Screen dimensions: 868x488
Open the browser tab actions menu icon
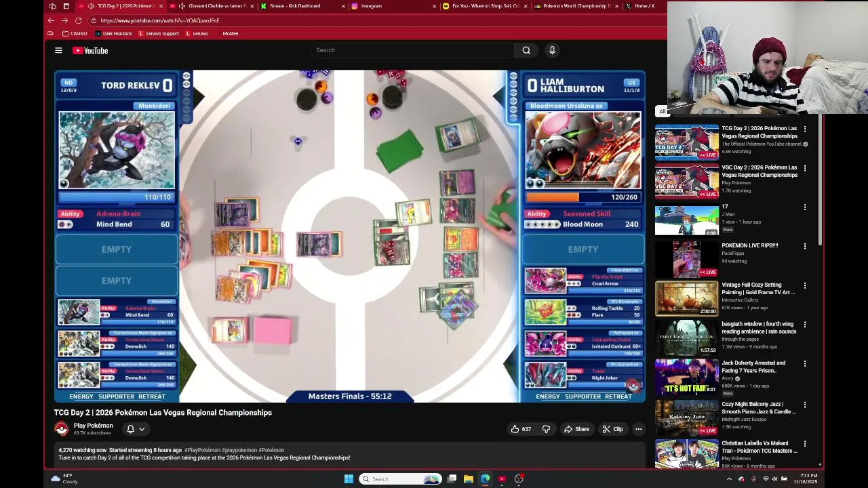tap(52, 6)
